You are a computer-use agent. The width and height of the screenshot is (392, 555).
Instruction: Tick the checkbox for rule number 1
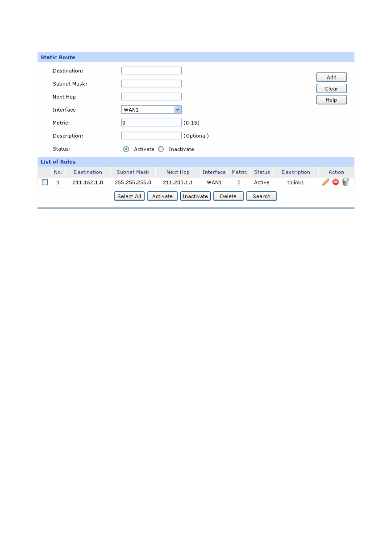(45, 182)
